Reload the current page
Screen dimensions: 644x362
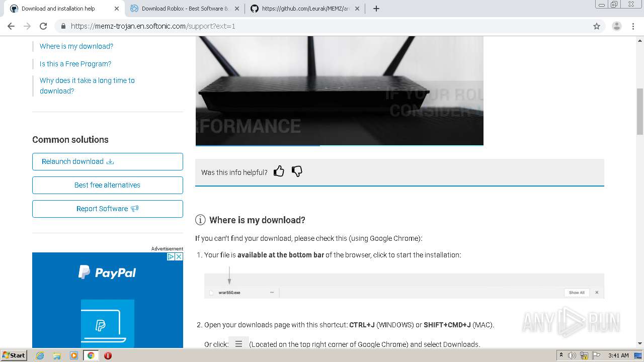click(43, 26)
